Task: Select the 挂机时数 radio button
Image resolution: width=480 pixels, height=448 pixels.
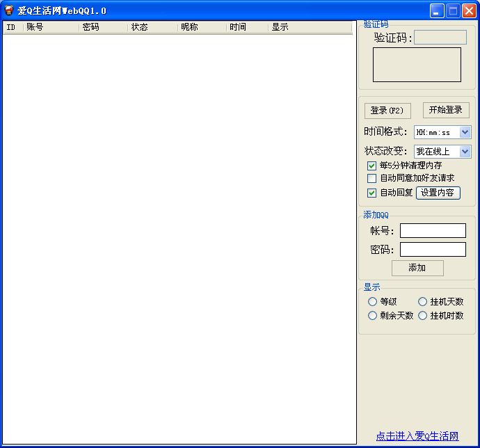Action: click(x=423, y=316)
